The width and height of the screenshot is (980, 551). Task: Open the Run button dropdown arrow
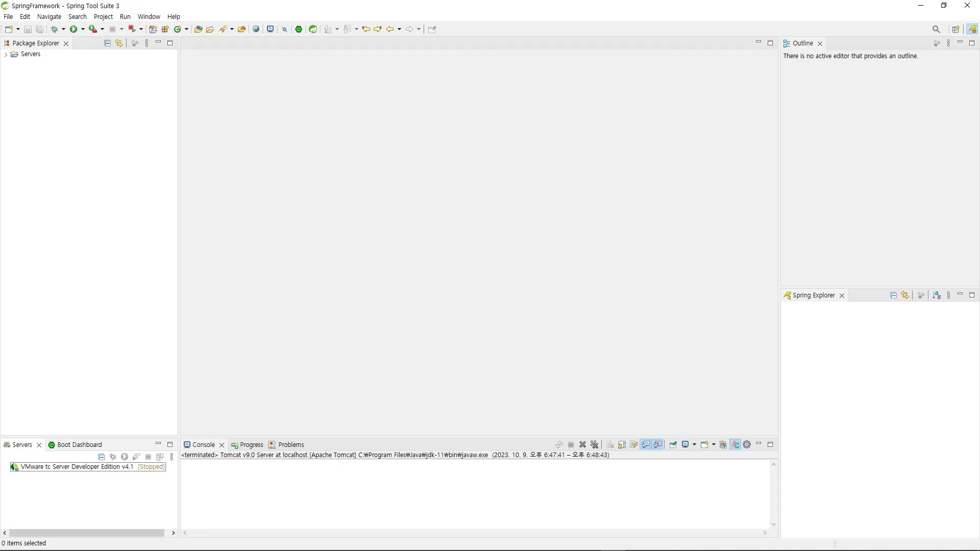tap(83, 30)
